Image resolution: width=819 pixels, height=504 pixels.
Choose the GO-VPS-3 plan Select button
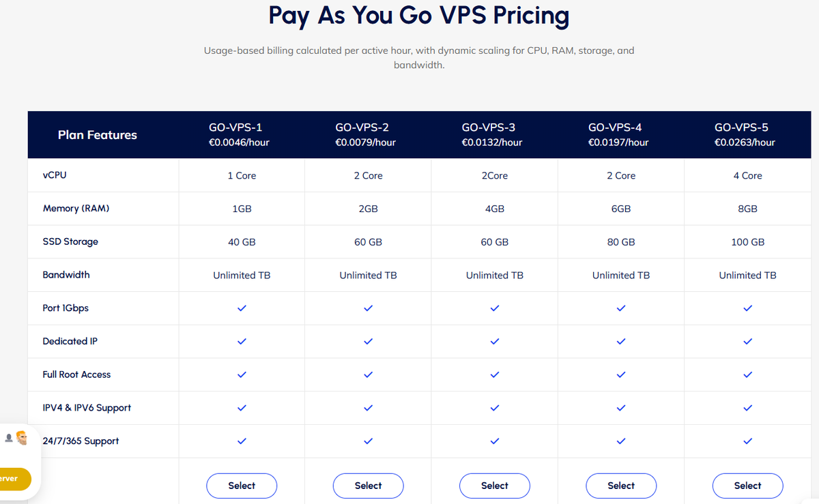495,486
